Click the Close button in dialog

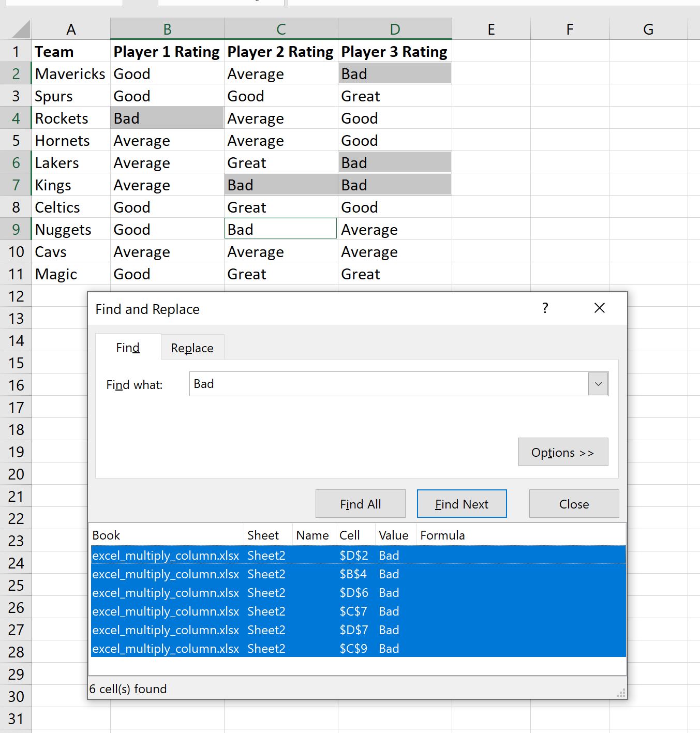click(574, 504)
